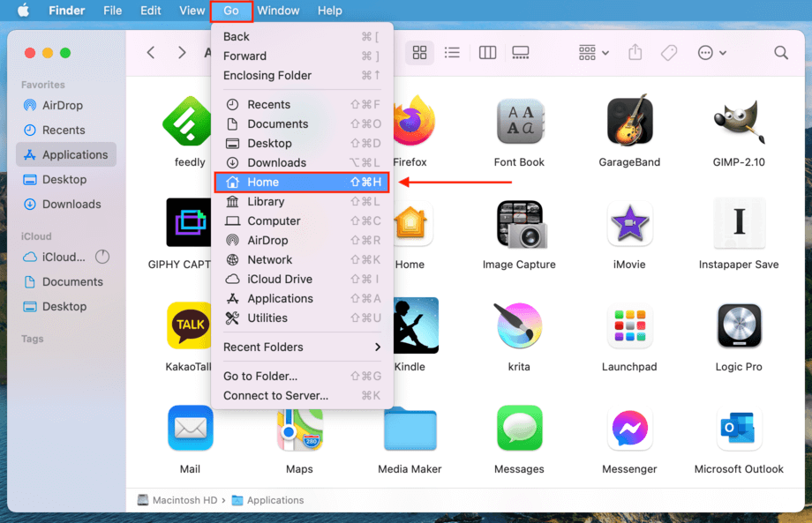Choose AirDrop in the Go menu
The width and height of the screenshot is (812, 523).
302,241
